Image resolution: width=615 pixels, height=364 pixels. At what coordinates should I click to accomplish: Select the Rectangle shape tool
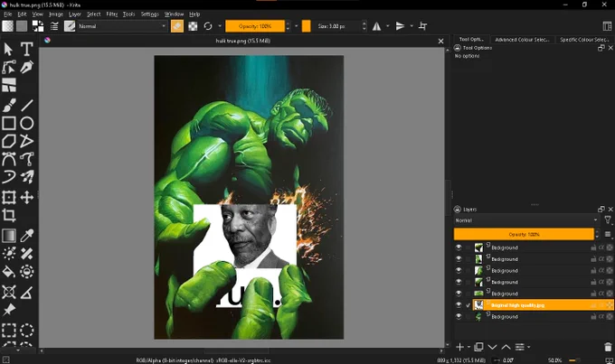(9, 123)
